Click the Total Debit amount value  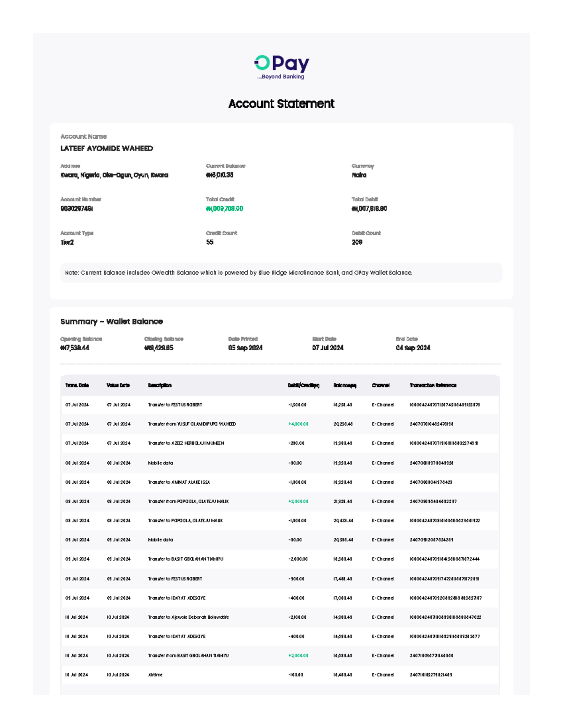(x=369, y=209)
